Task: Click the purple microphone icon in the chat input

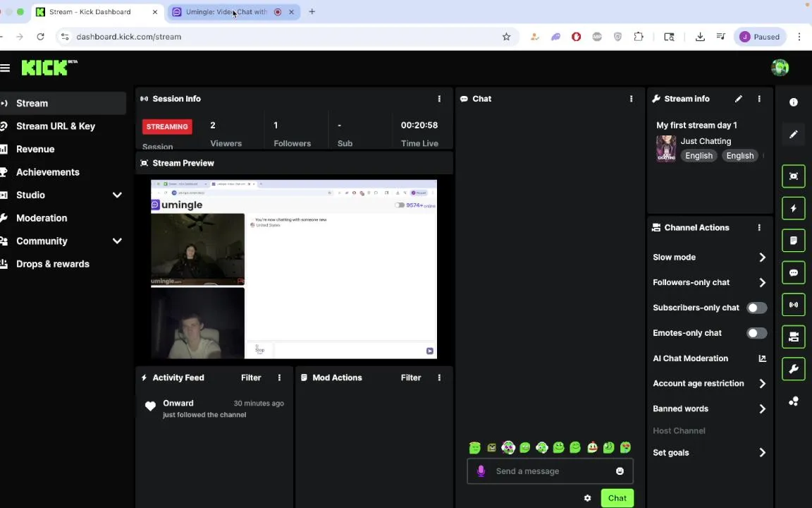Action: point(481,471)
